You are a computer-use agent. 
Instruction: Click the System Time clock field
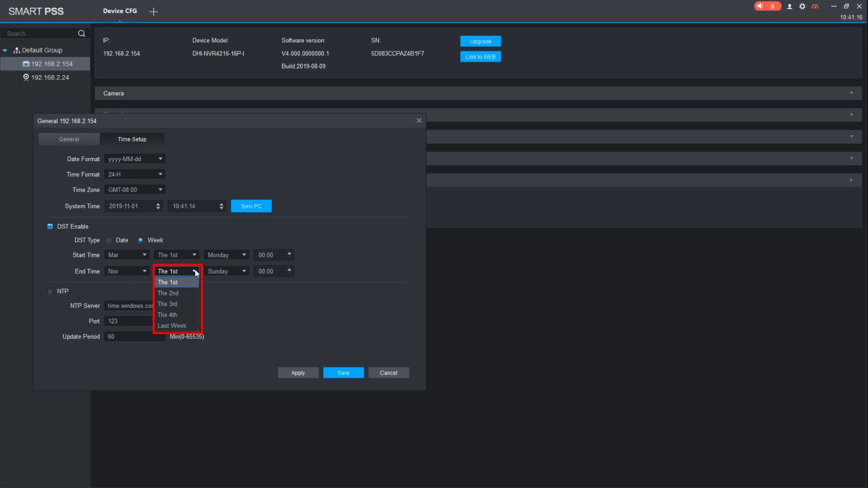pos(197,206)
